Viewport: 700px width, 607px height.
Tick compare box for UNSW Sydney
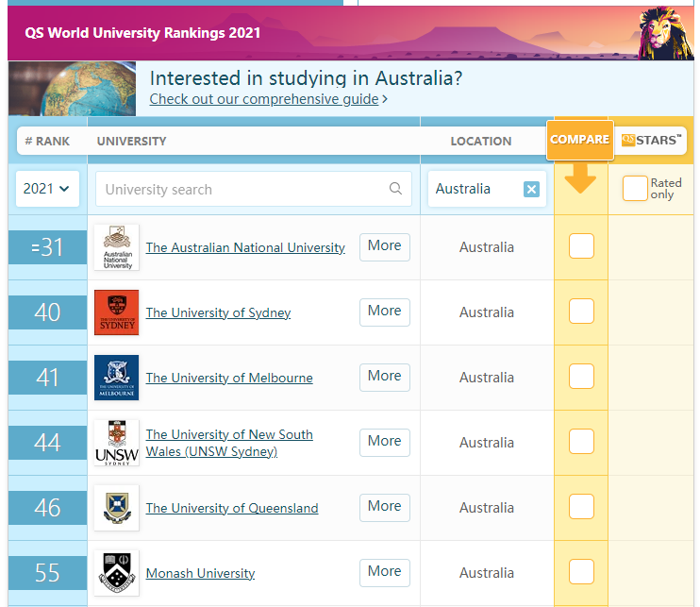(x=581, y=441)
